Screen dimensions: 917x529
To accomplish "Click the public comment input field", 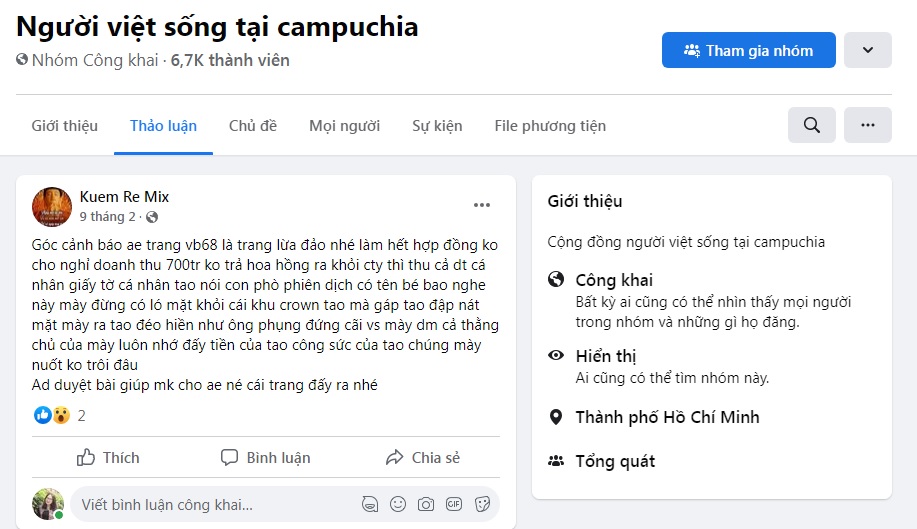I will coord(210,505).
